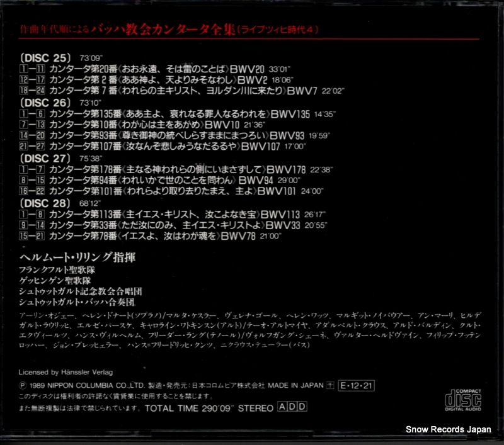Click the DISC 25 heading
The height and width of the screenshot is (445, 504).
[x=45, y=58]
